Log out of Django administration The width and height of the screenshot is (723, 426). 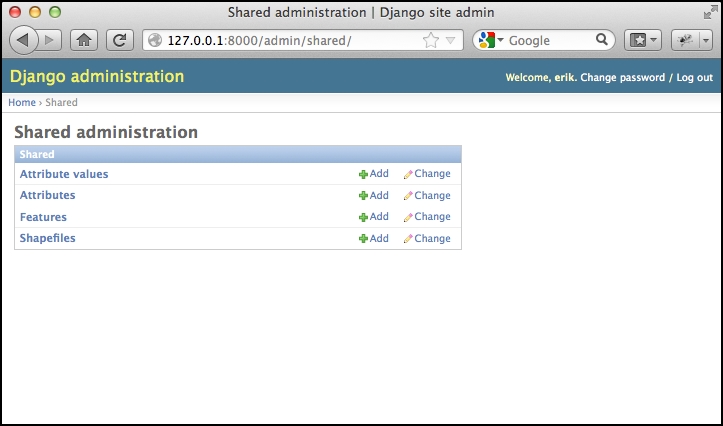694,77
